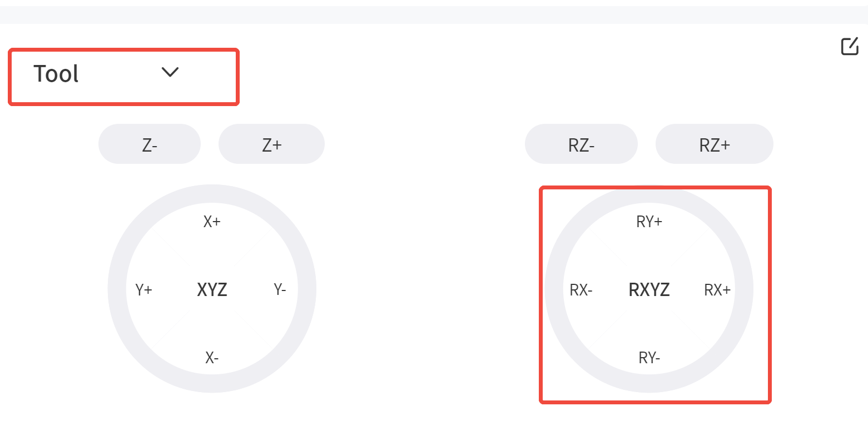Click the RZ- rotation button

581,144
